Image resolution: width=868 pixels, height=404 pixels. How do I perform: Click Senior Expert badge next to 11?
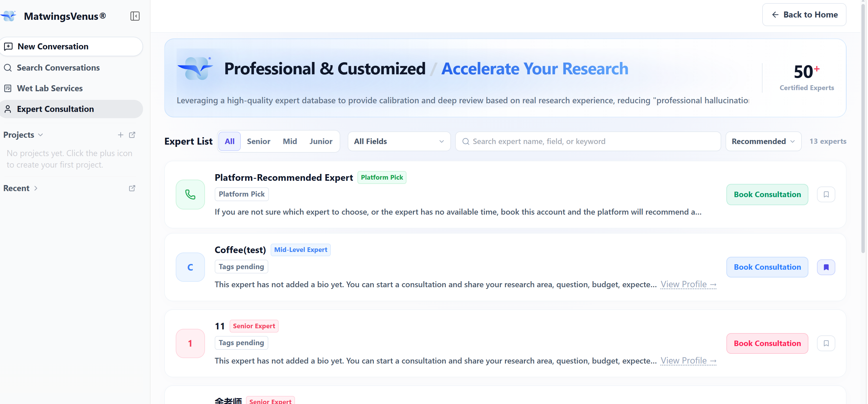point(254,326)
